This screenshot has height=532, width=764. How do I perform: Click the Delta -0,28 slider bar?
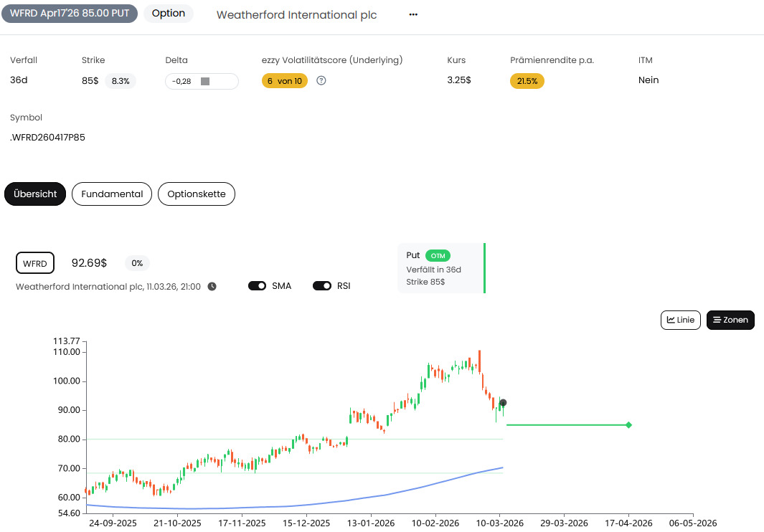202,81
